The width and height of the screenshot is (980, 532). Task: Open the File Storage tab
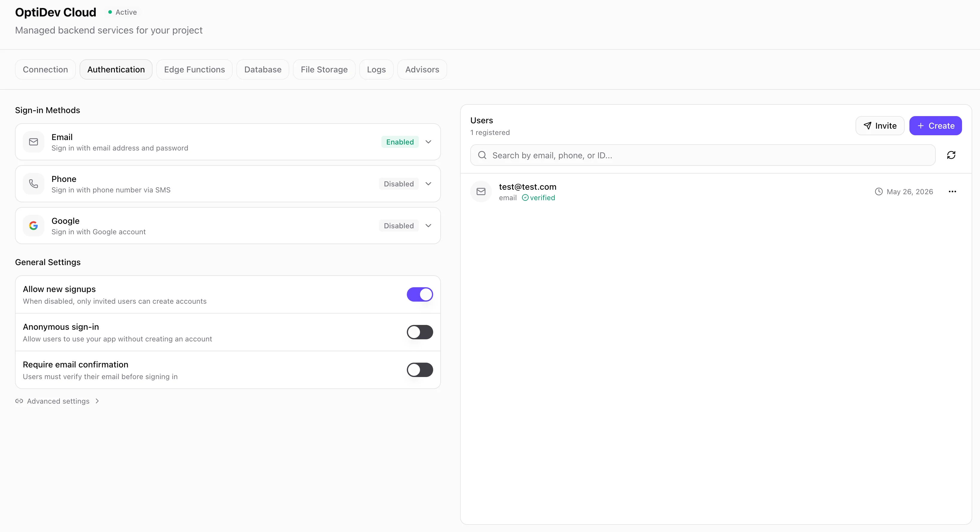324,69
